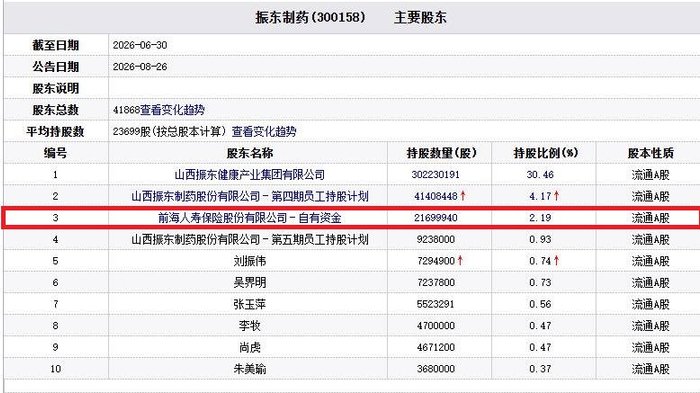Open 查看变化趋势 link beside 股东总数

pos(172,110)
